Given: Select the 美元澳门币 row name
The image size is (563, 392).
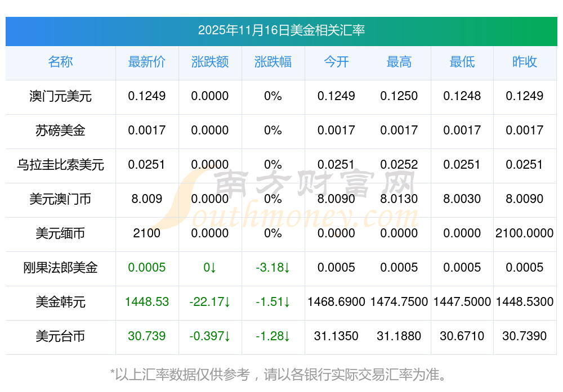Looking at the screenshot, I should [60, 199].
